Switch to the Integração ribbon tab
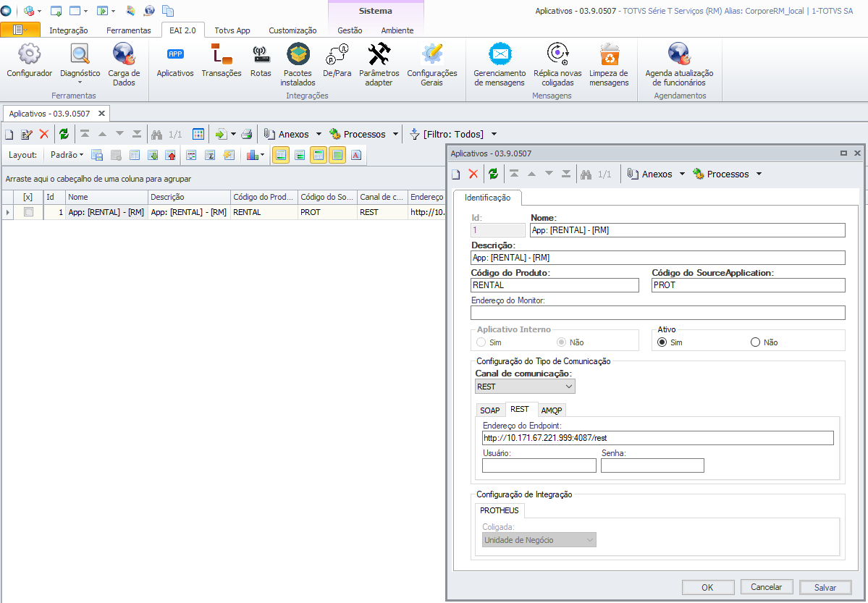Viewport: 868px width, 603px height. point(69,30)
